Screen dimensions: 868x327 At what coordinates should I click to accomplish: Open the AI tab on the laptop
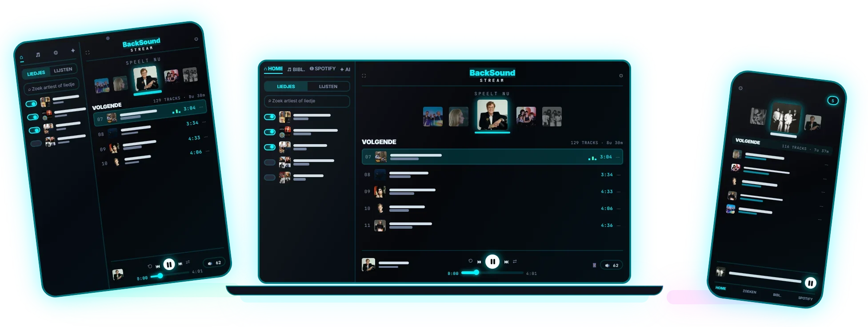345,69
